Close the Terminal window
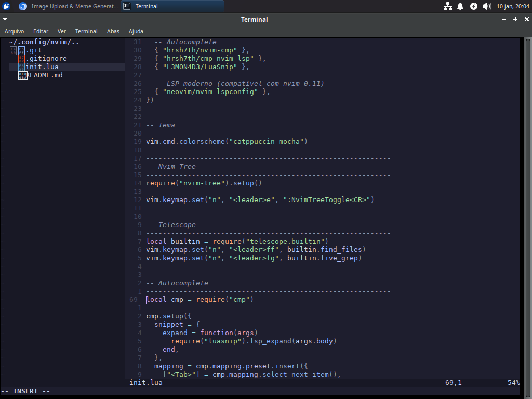The height and width of the screenshot is (399, 532). 527,19
